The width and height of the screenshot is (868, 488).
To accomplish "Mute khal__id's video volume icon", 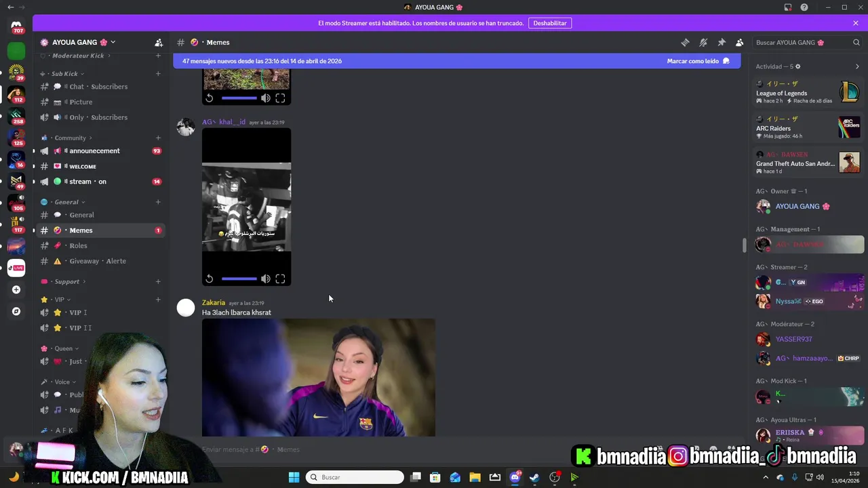I will (266, 279).
